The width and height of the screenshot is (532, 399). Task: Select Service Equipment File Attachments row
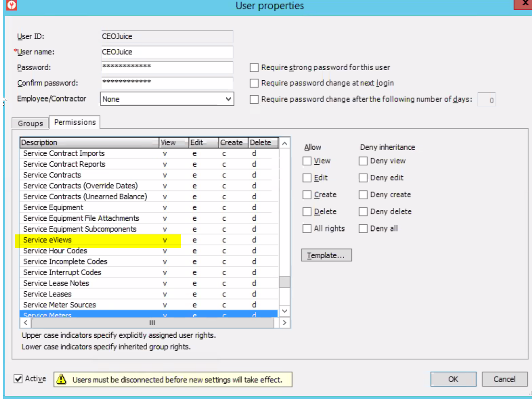pos(149,218)
